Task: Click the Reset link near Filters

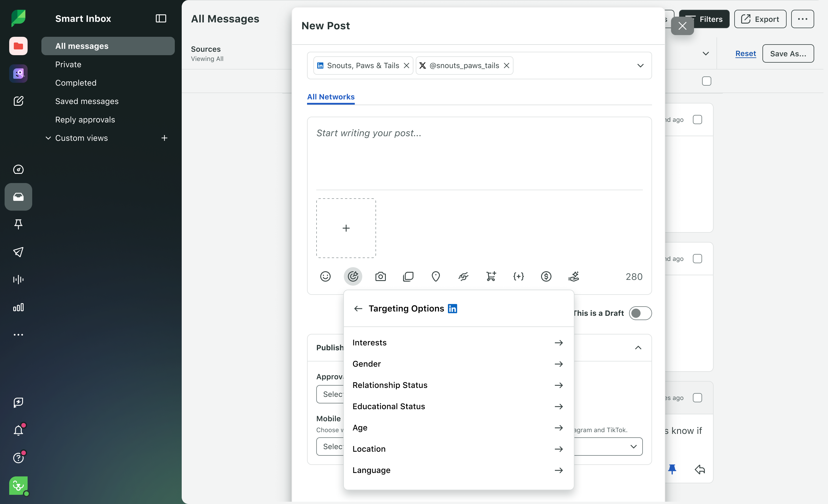Action: (x=745, y=53)
